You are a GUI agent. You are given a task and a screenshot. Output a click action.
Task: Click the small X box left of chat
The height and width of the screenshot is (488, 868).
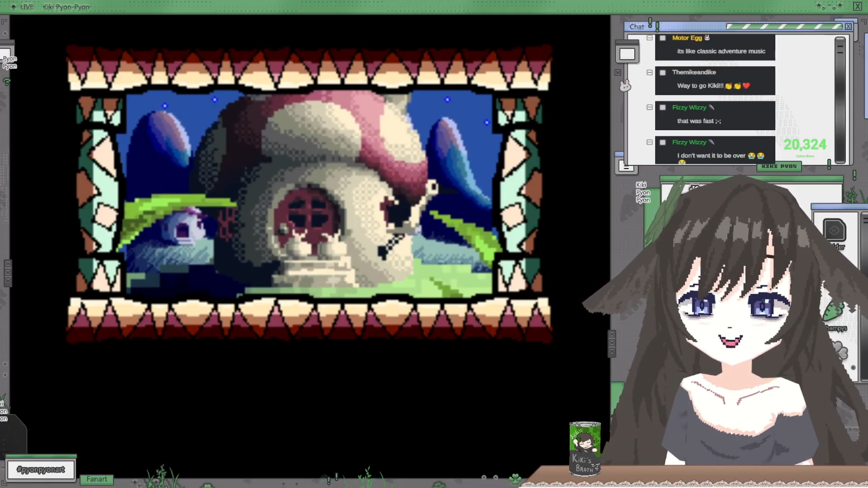(x=618, y=73)
